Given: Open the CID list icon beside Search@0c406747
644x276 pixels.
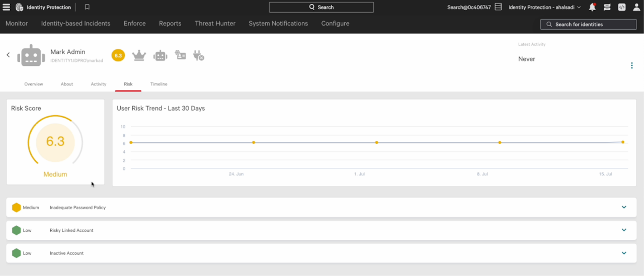Looking at the screenshot, I should tap(498, 7).
